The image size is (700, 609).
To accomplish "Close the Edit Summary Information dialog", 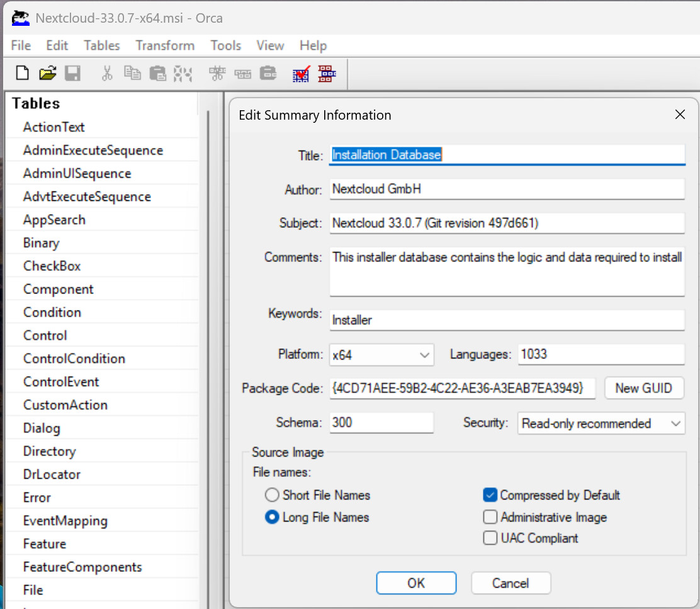I will point(680,115).
